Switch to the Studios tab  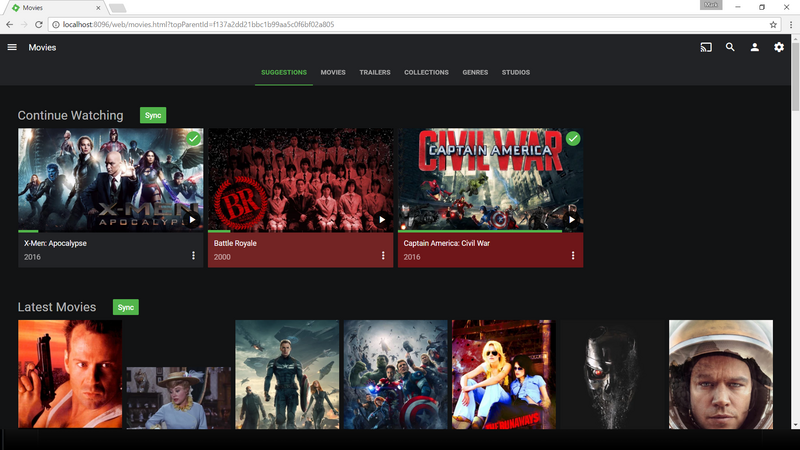coord(515,72)
